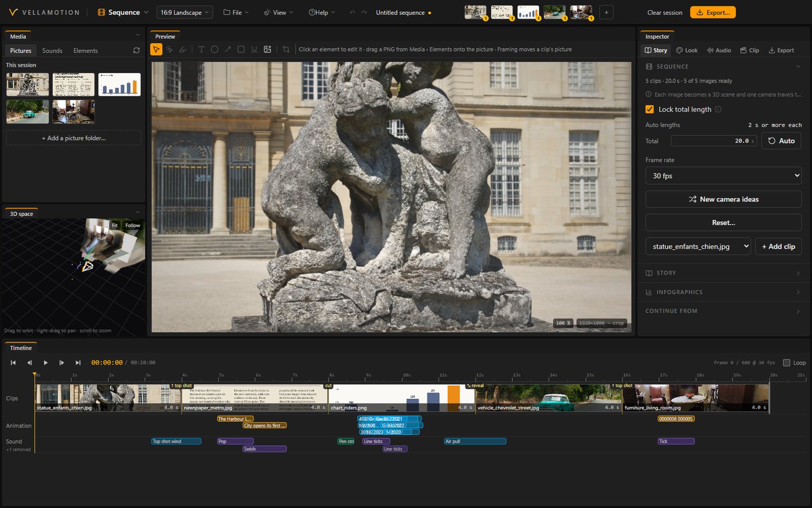812x508 pixels.
Task: Jump to timeline end
Action: [x=78, y=363]
